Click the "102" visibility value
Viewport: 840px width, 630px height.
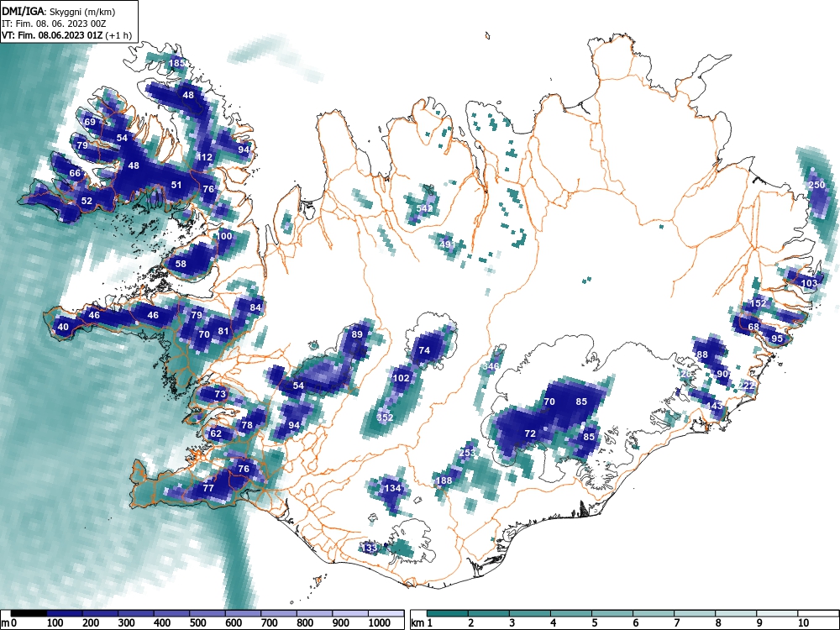coord(402,378)
